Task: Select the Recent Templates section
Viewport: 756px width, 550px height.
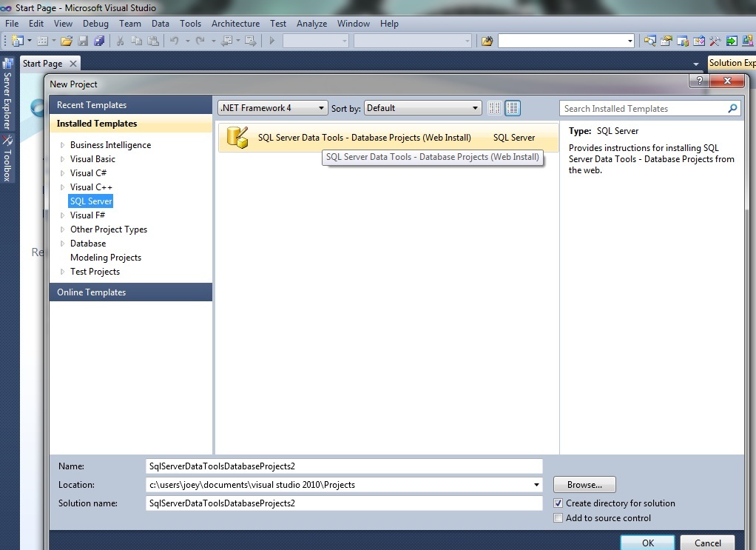Action: click(x=131, y=104)
